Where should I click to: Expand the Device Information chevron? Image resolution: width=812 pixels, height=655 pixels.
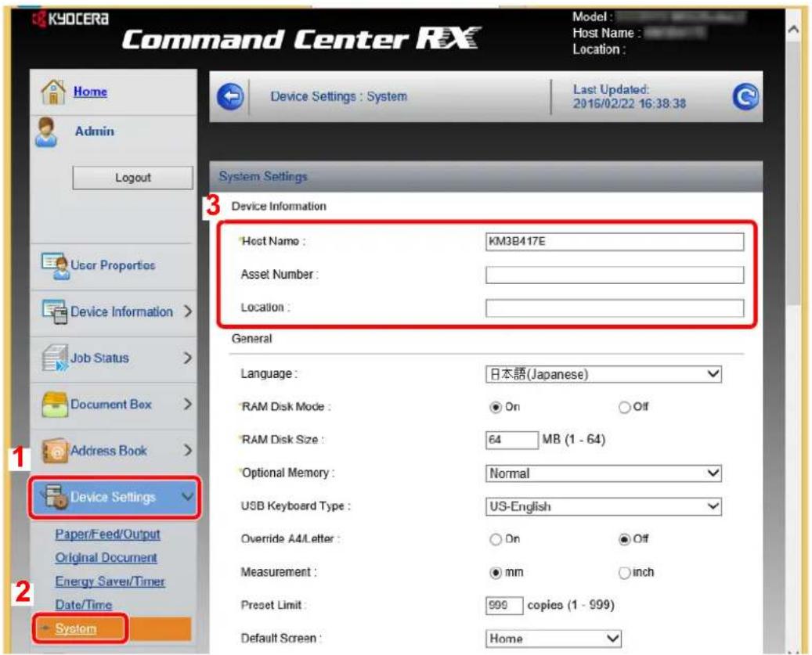coord(188,311)
